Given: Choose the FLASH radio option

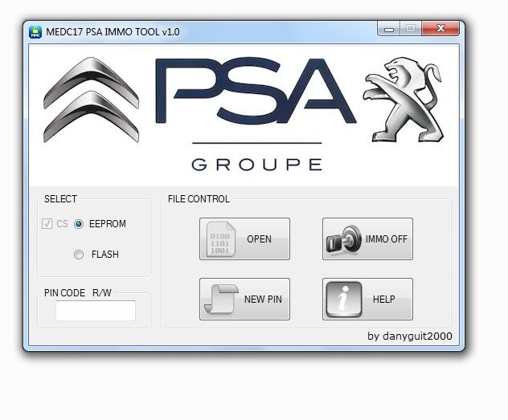Looking at the screenshot, I should [79, 255].
